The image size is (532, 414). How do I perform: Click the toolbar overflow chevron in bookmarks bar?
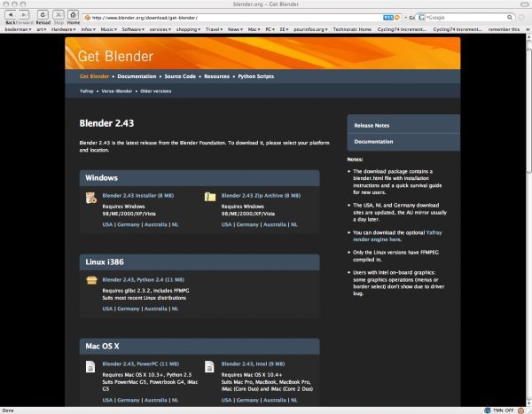click(x=528, y=29)
